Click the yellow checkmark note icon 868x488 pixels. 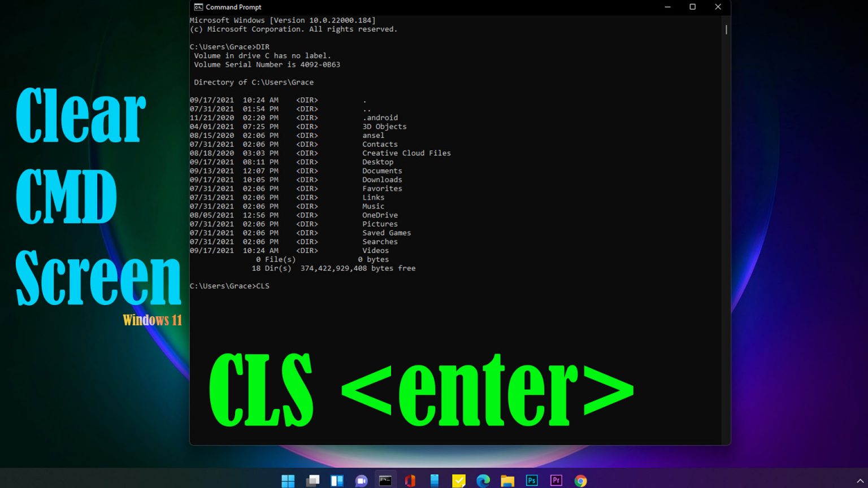[459, 481]
